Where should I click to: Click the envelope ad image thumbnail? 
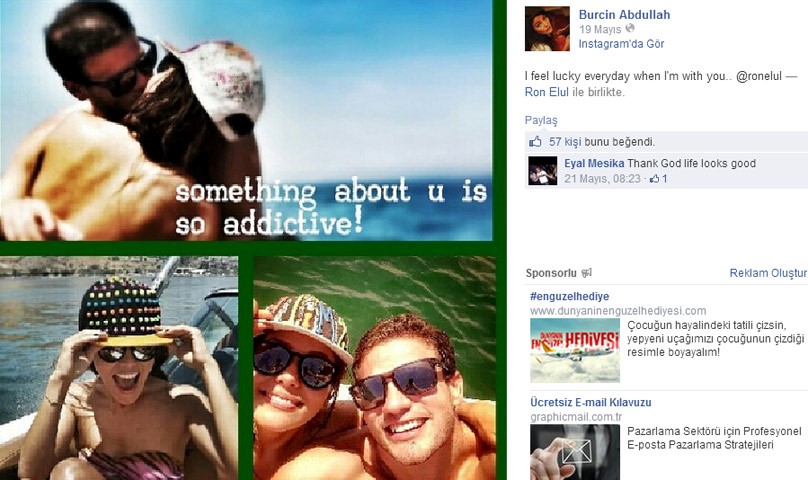click(575, 452)
